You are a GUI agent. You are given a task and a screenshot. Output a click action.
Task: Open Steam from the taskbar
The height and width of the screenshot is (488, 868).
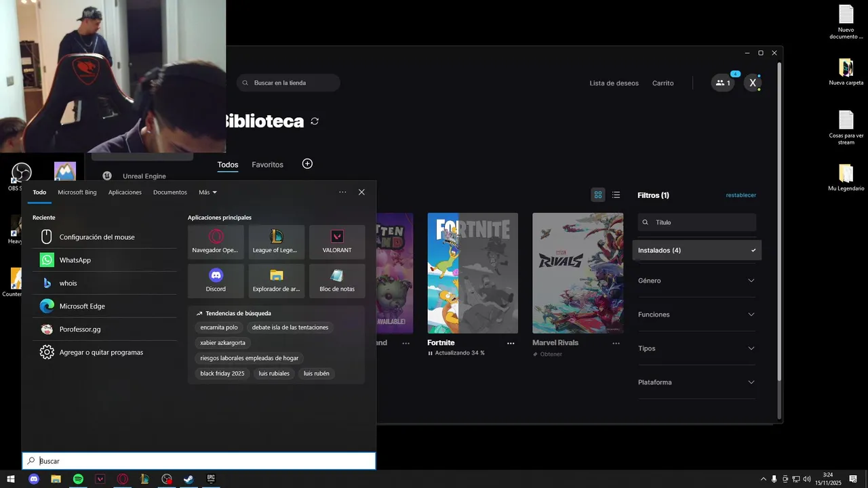click(189, 479)
